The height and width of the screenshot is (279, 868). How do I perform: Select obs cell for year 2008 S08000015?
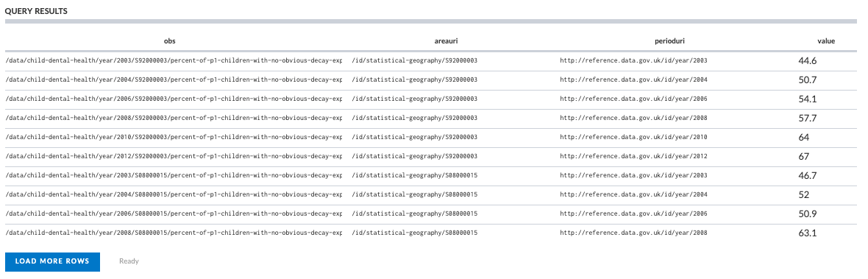point(174,233)
